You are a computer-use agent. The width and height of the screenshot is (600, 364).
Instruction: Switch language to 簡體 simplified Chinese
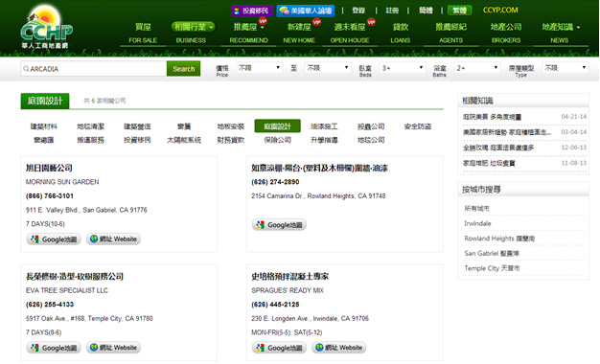[x=426, y=11]
